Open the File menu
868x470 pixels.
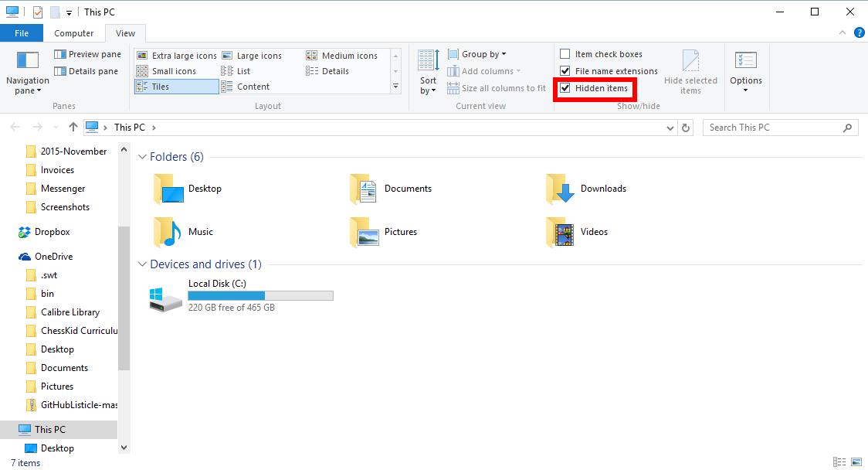tap(22, 32)
